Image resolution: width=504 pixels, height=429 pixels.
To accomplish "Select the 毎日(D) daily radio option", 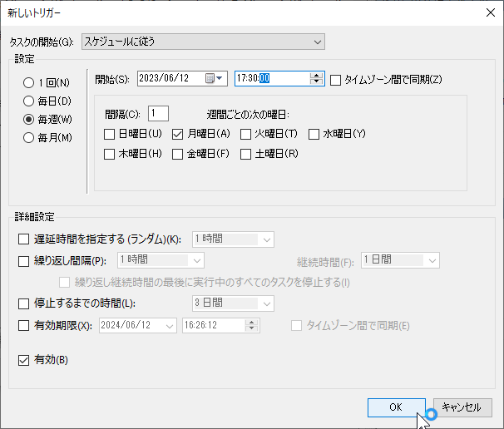I will 28,101.
